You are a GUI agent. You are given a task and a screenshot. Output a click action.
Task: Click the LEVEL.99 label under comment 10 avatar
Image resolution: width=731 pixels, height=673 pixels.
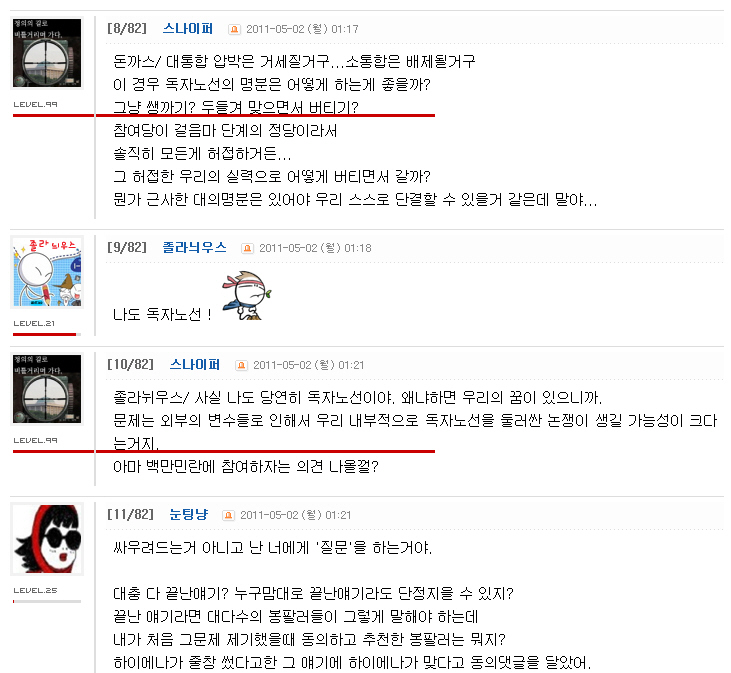point(35,440)
